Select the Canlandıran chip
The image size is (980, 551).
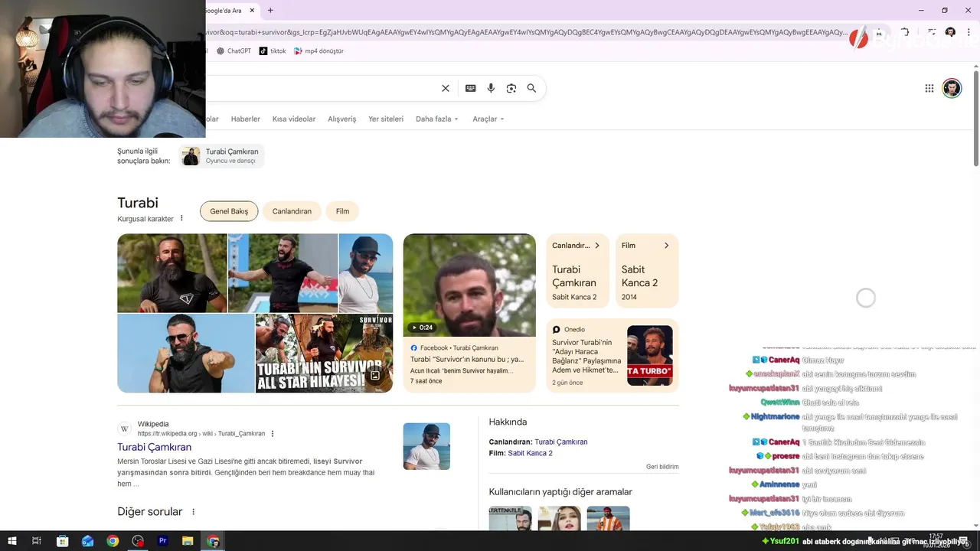point(292,211)
